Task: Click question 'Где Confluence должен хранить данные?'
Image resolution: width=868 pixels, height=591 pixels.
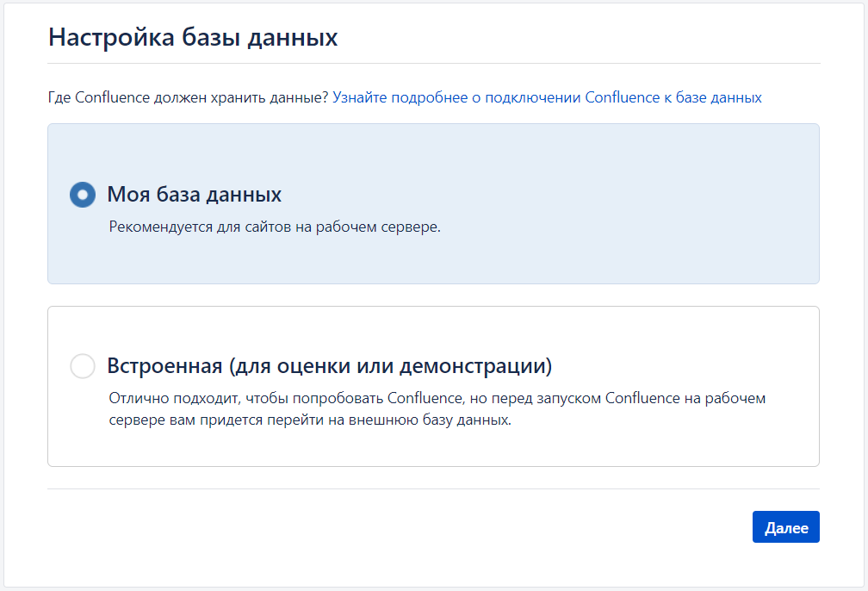Action: point(189,97)
